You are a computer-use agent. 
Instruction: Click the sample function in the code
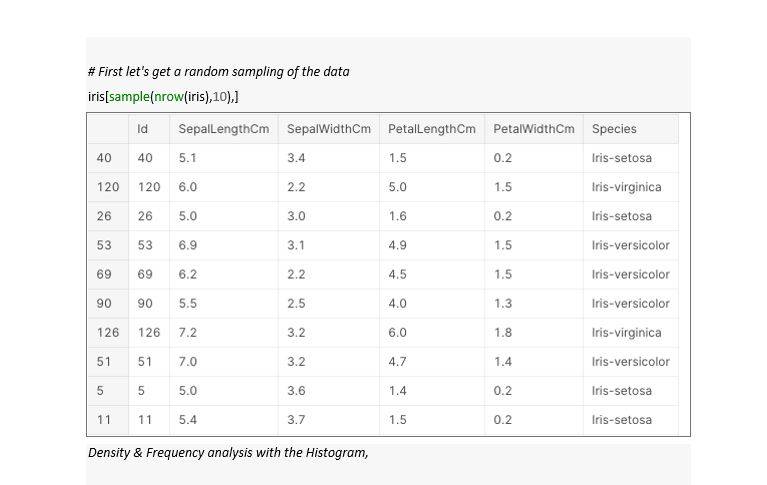129,97
